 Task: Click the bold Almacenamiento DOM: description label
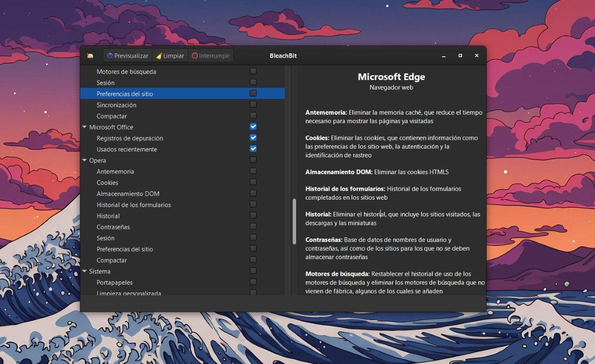pyautogui.click(x=339, y=172)
